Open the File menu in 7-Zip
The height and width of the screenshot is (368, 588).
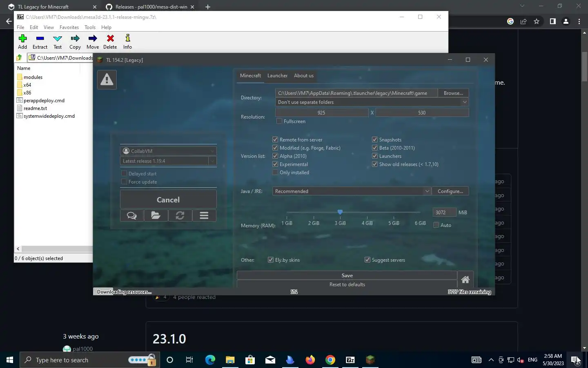(20, 27)
